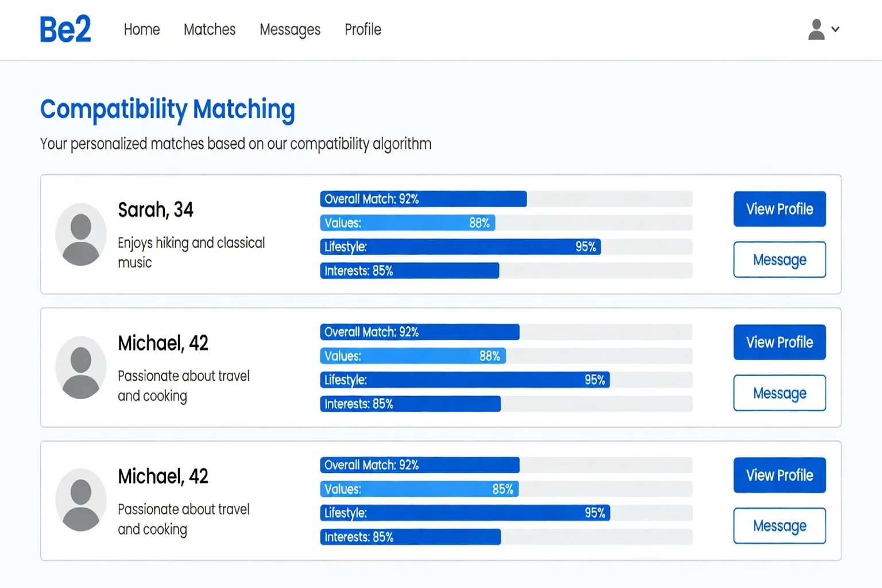
Task: Click Sarah's profile avatar
Action: pyautogui.click(x=80, y=234)
